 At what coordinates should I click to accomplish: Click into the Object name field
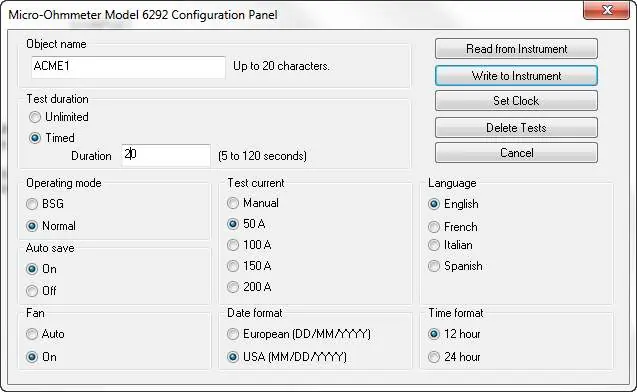[x=128, y=67]
